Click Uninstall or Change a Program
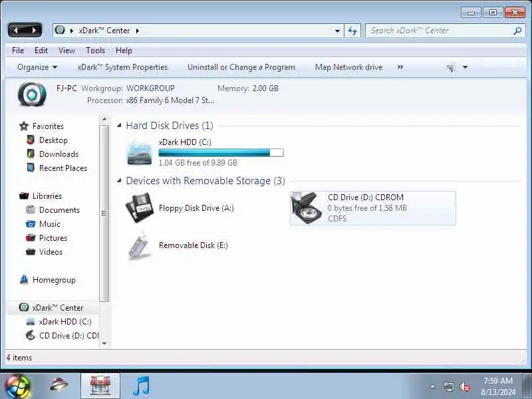This screenshot has width=532, height=399. [241, 67]
